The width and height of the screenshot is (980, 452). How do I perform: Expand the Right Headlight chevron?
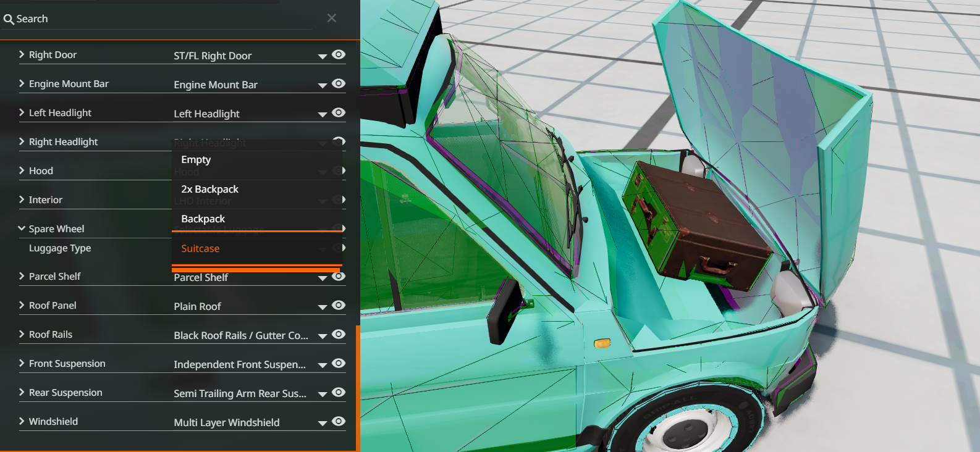(22, 141)
